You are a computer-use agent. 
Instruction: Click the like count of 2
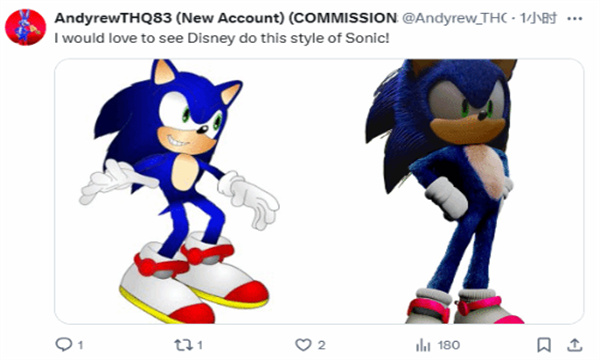pyautogui.click(x=321, y=345)
